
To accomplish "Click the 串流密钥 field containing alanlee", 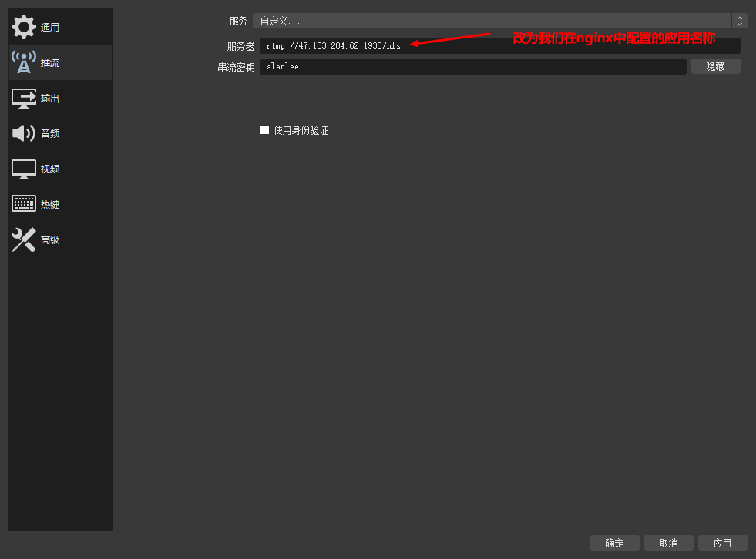I will tap(473, 66).
